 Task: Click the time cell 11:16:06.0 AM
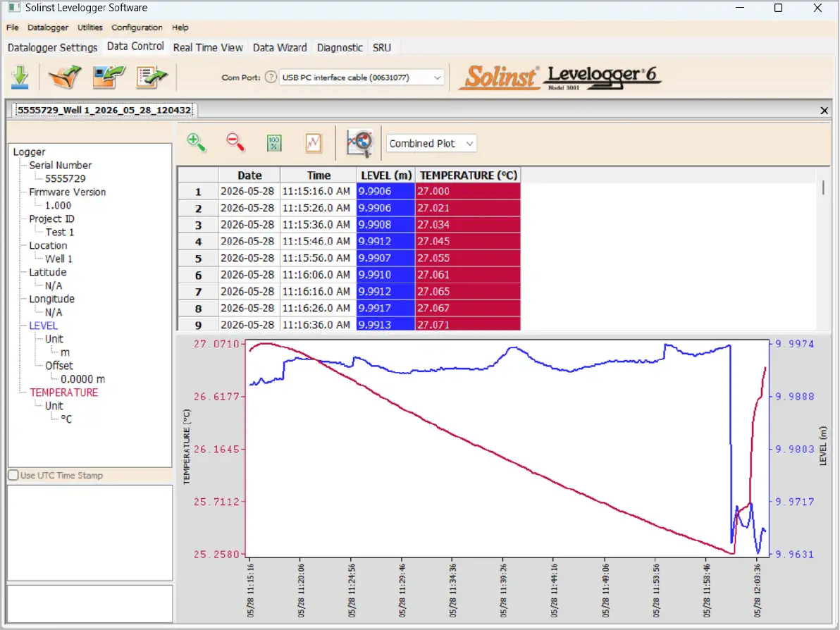click(x=319, y=275)
